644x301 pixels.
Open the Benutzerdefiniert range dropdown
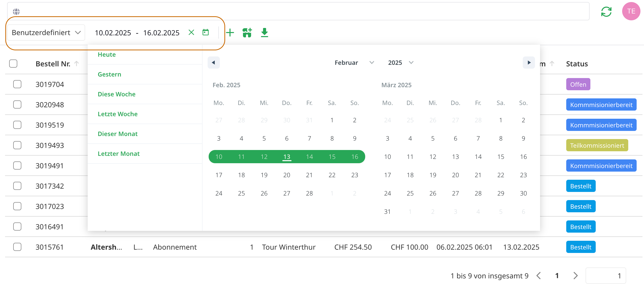[x=46, y=33]
